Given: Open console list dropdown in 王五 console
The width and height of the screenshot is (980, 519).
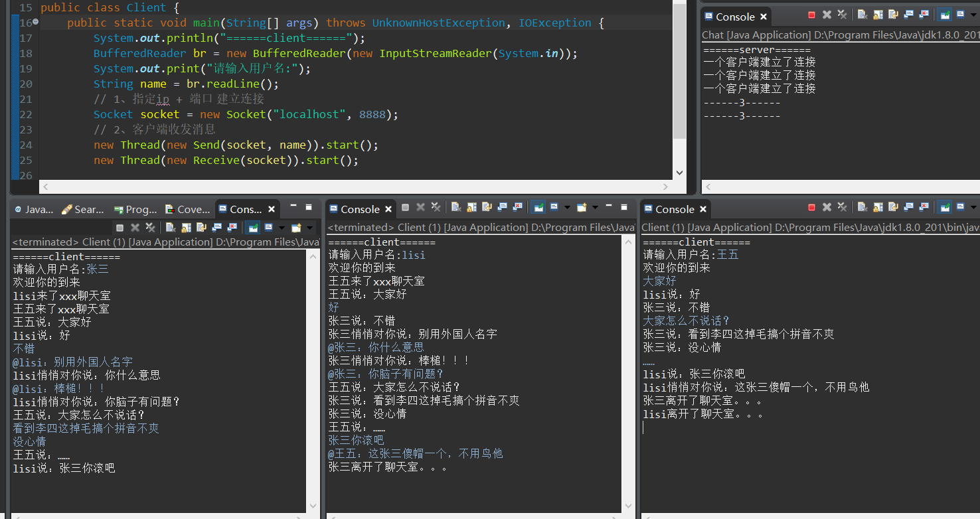Looking at the screenshot, I should pos(973,208).
